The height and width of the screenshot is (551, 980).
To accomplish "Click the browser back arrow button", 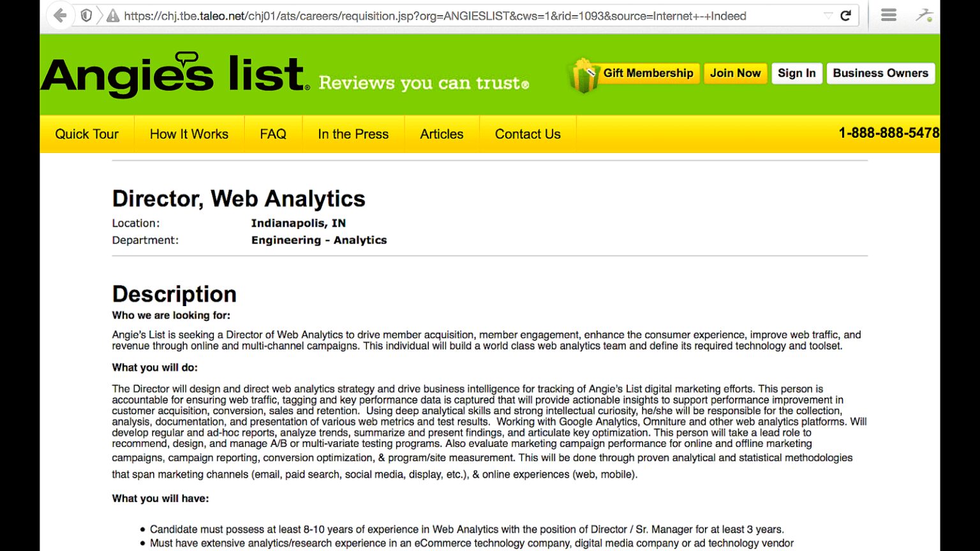I will tap(60, 15).
